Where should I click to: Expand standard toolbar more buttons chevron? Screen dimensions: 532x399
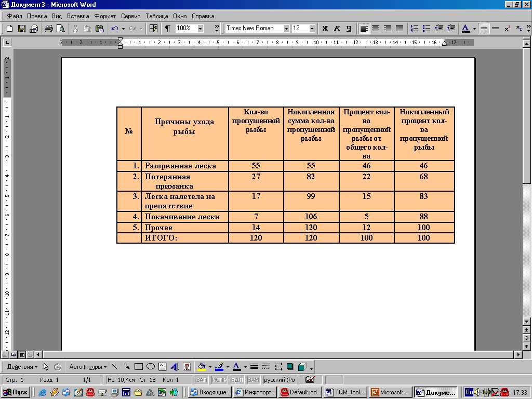pyautogui.click(x=217, y=29)
